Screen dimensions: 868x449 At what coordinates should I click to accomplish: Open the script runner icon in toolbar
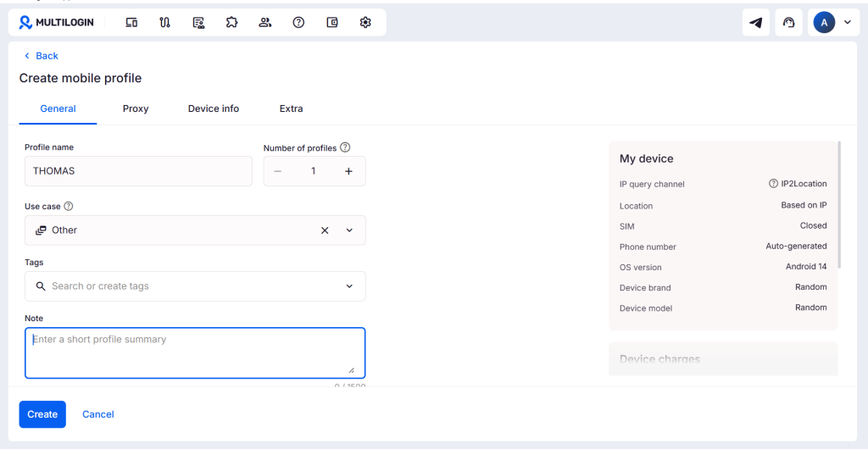[198, 22]
